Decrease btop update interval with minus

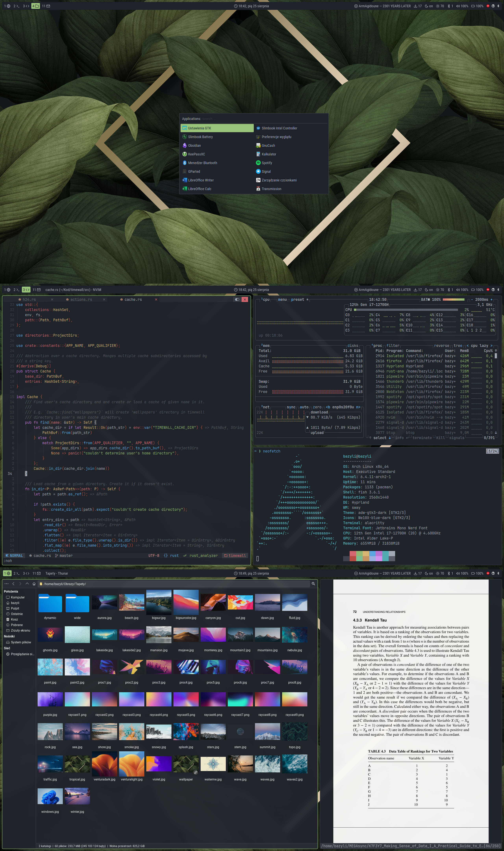(472, 299)
